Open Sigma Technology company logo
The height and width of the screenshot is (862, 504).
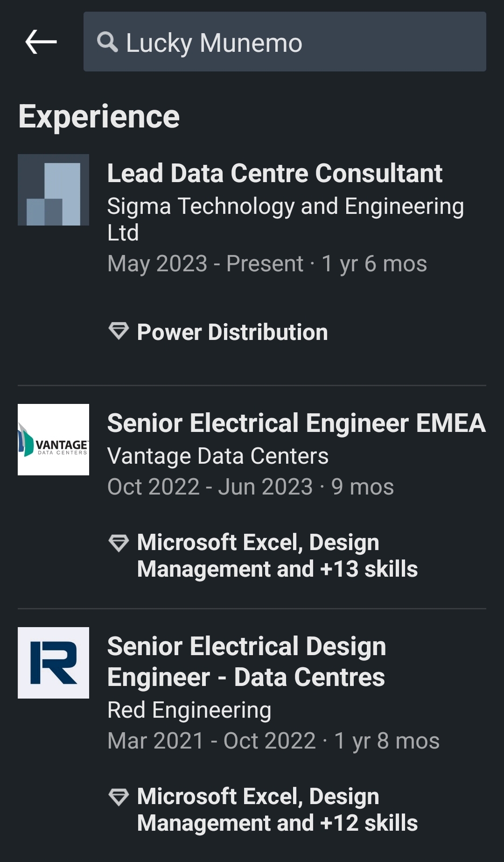coord(53,190)
